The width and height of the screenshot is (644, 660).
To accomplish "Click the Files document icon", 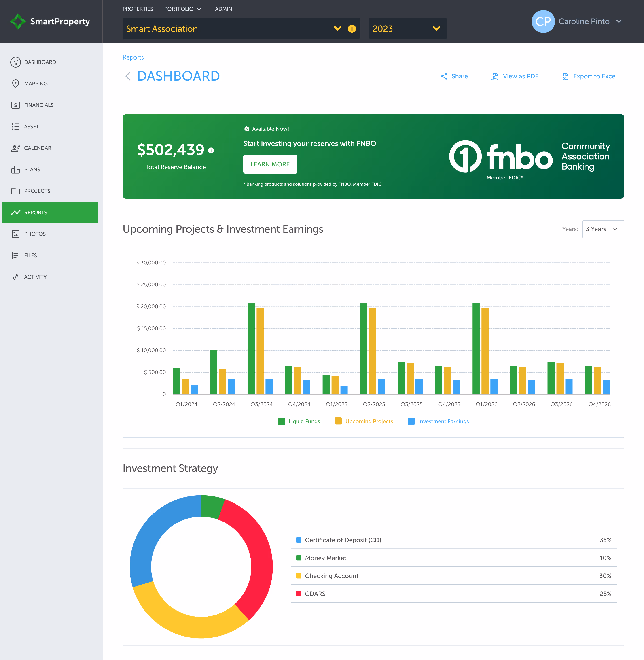I will pos(16,255).
